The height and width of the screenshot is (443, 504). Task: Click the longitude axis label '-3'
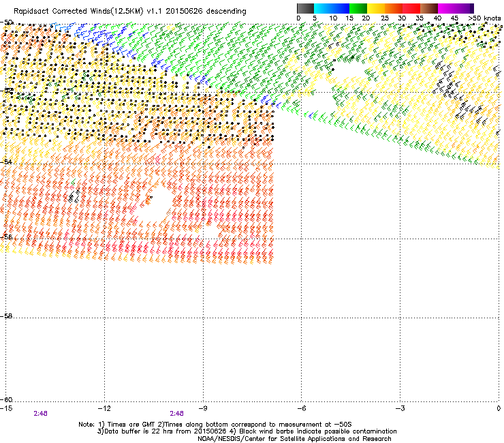pos(400,408)
